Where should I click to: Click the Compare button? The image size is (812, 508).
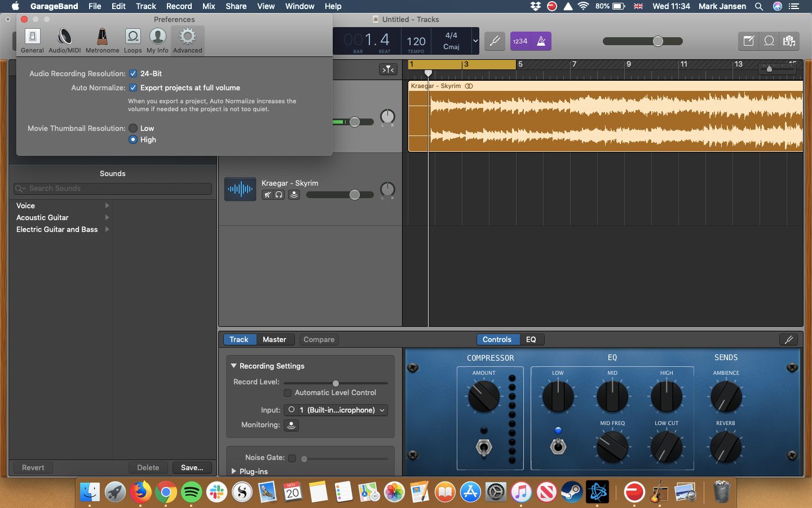coord(319,339)
